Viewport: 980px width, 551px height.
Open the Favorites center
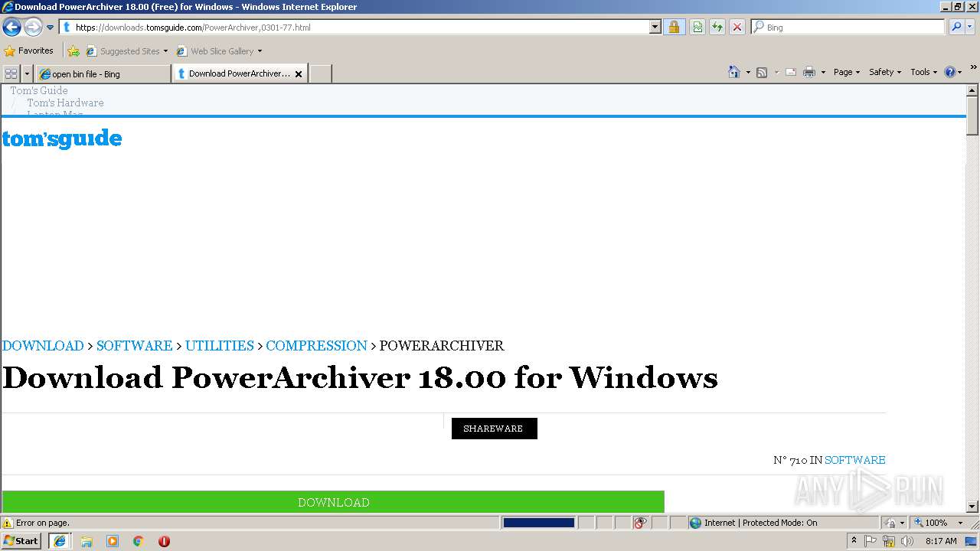pos(29,51)
